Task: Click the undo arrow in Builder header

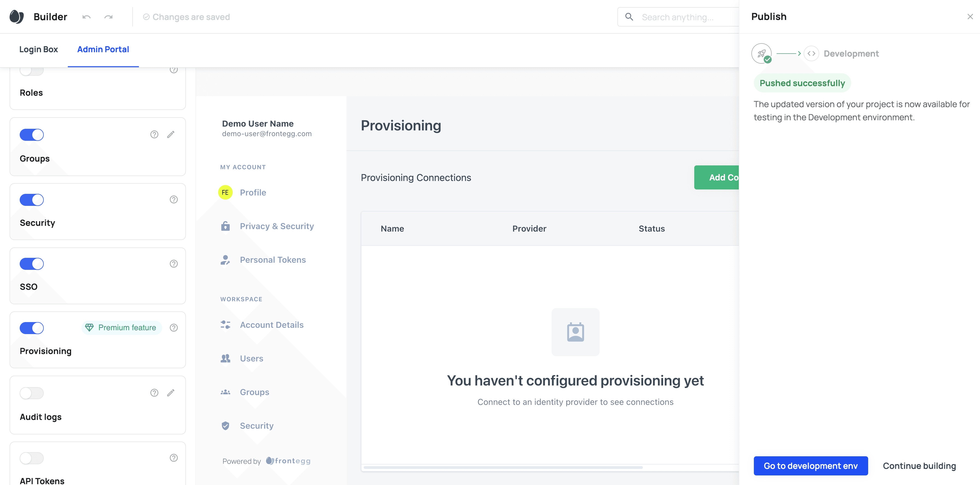Action: (x=86, y=17)
